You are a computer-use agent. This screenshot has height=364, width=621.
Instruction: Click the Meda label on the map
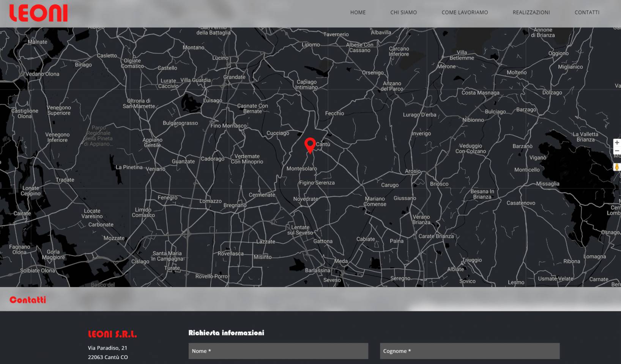341,261
